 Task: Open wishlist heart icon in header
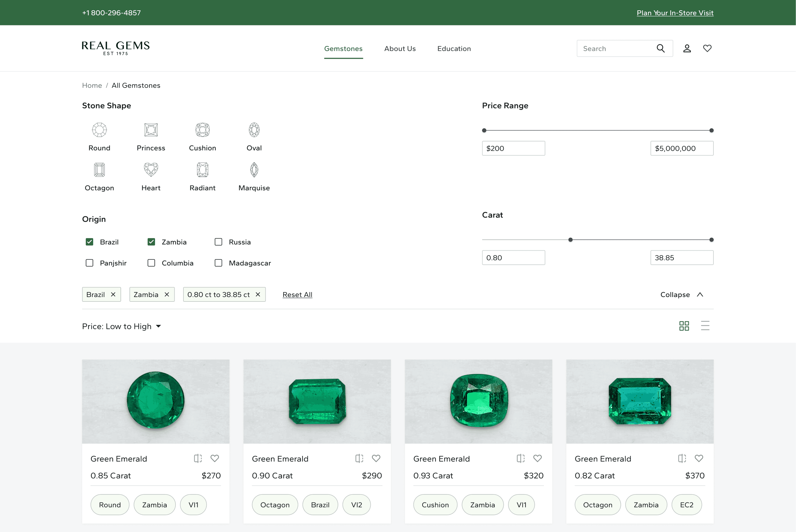707,48
